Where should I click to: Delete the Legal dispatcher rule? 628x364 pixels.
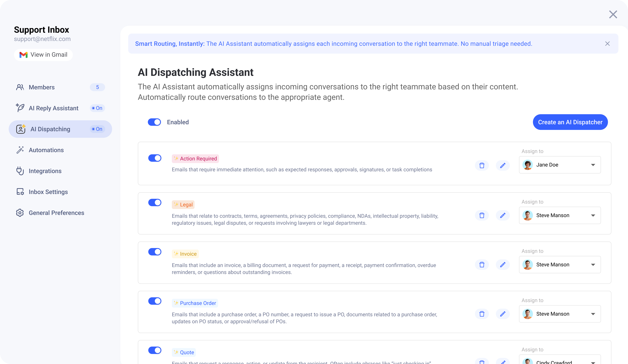[482, 215]
